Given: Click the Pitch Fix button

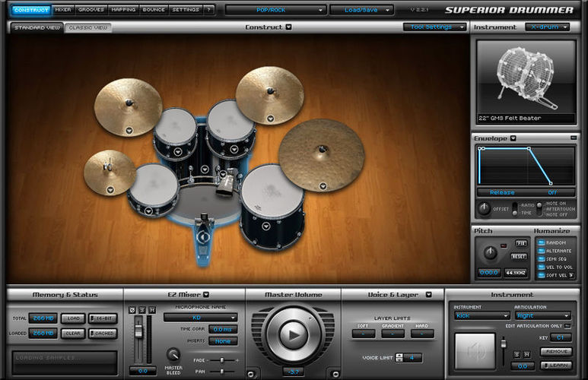Looking at the screenshot, I should 521,243.
